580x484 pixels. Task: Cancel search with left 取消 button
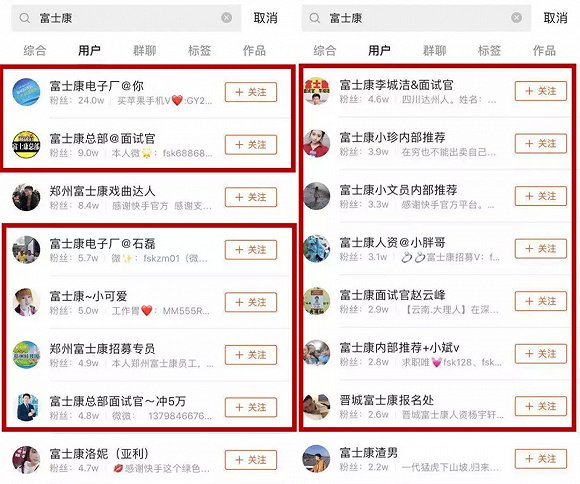point(265,18)
